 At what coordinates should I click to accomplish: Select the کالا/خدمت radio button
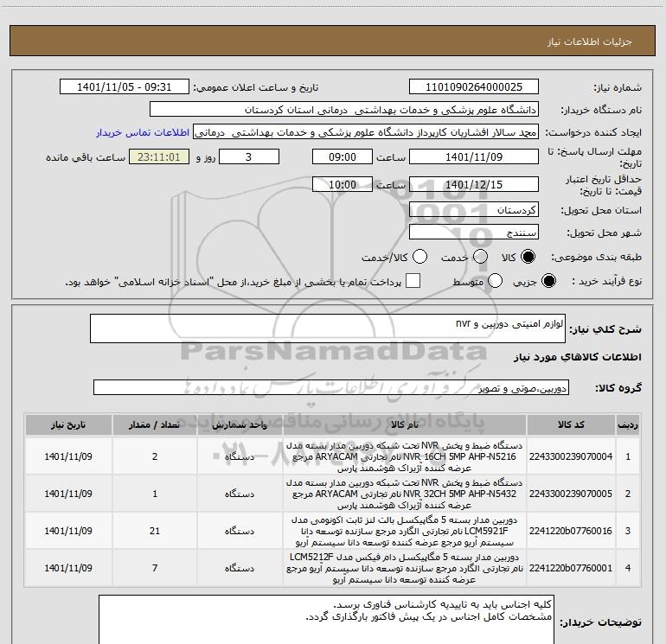tap(420, 257)
